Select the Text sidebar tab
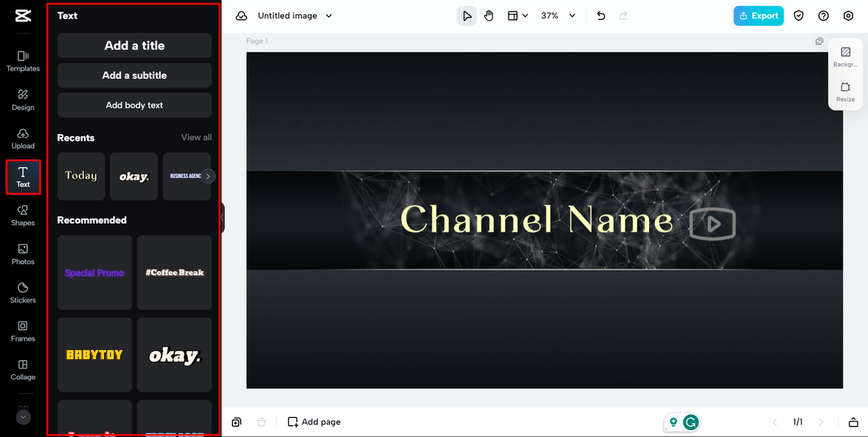The image size is (868, 437). click(23, 177)
